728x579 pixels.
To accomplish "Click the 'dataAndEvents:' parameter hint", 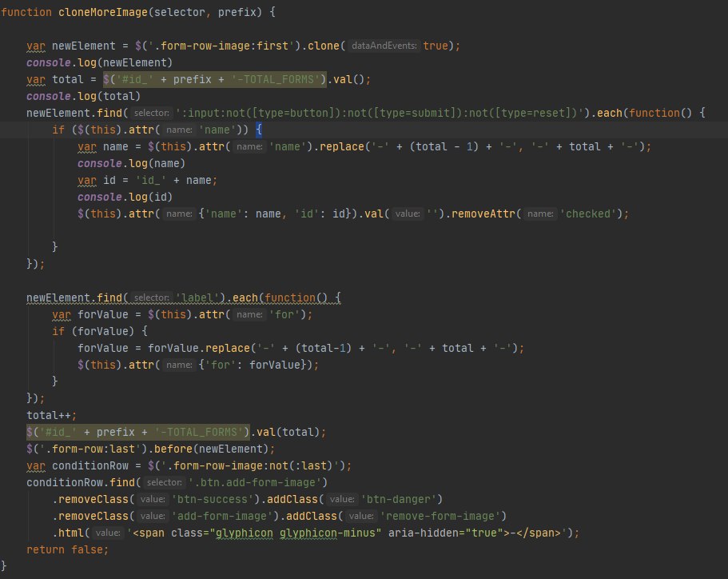I will (384, 46).
